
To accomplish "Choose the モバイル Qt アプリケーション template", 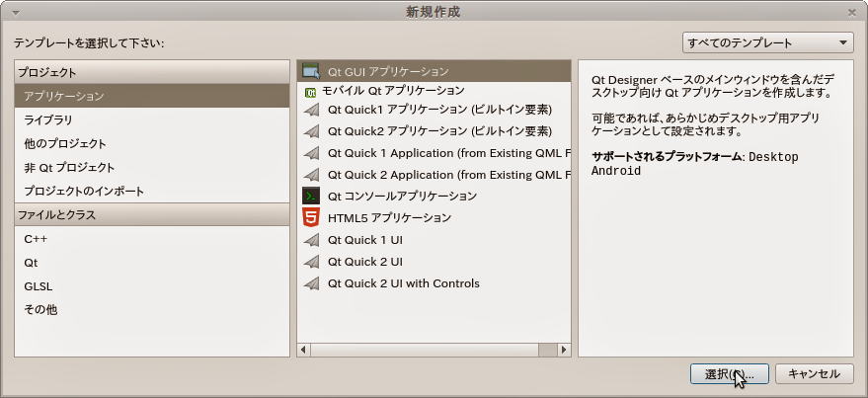I will pos(434,90).
